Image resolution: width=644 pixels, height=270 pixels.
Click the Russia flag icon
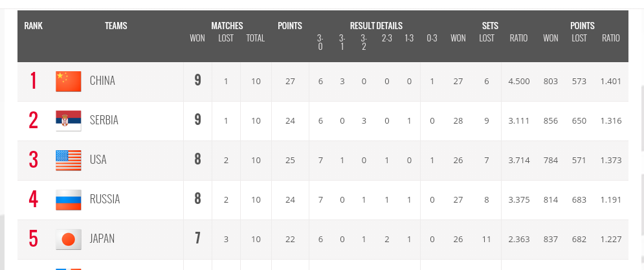pos(69,199)
